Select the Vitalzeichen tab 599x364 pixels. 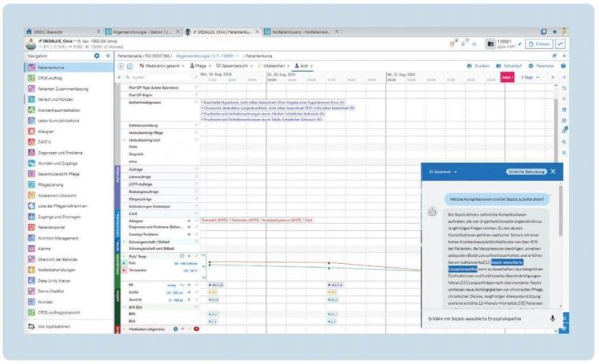click(273, 66)
